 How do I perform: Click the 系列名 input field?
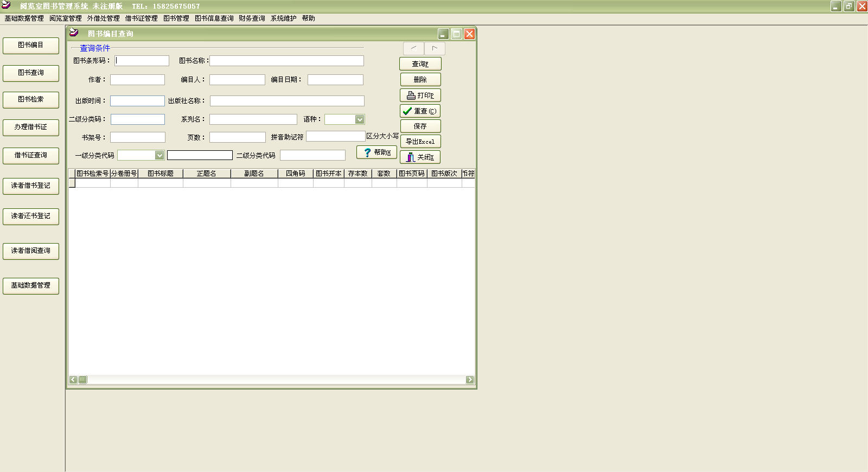coord(253,119)
